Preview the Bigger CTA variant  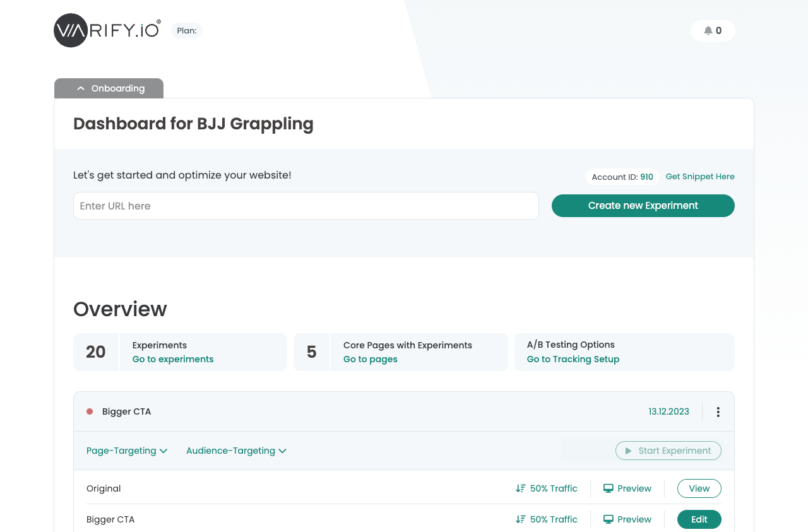click(x=627, y=519)
